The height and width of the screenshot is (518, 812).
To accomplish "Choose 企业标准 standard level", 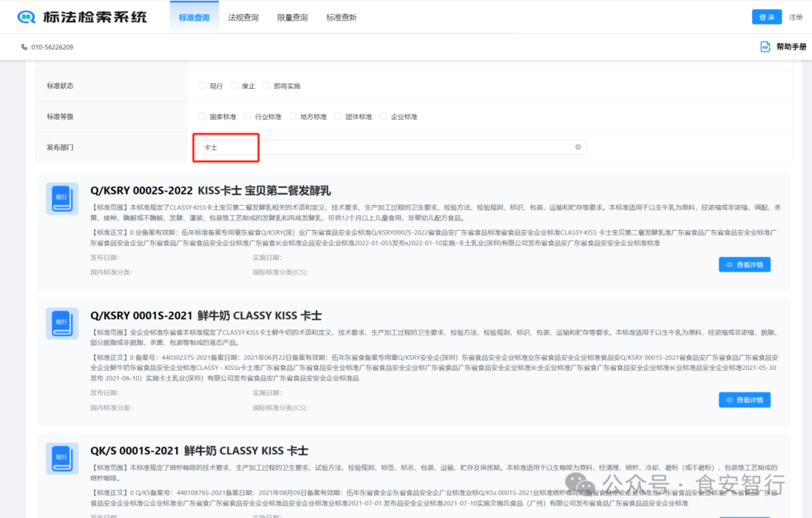I will [x=383, y=117].
